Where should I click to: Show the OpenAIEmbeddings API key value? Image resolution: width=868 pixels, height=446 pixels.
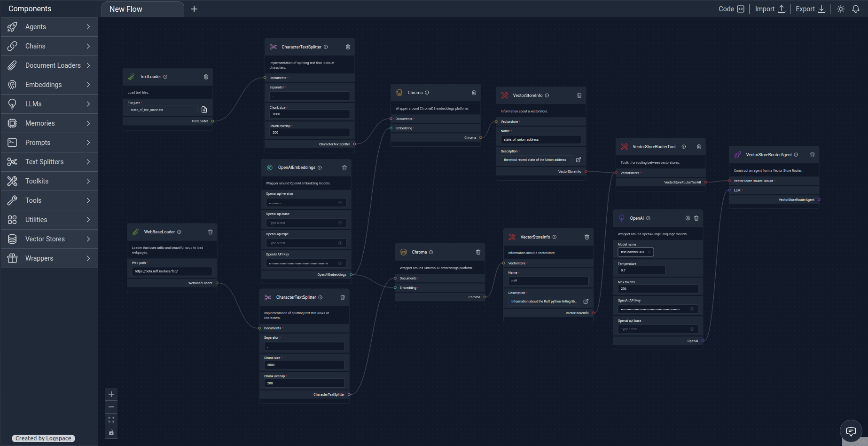340,263
